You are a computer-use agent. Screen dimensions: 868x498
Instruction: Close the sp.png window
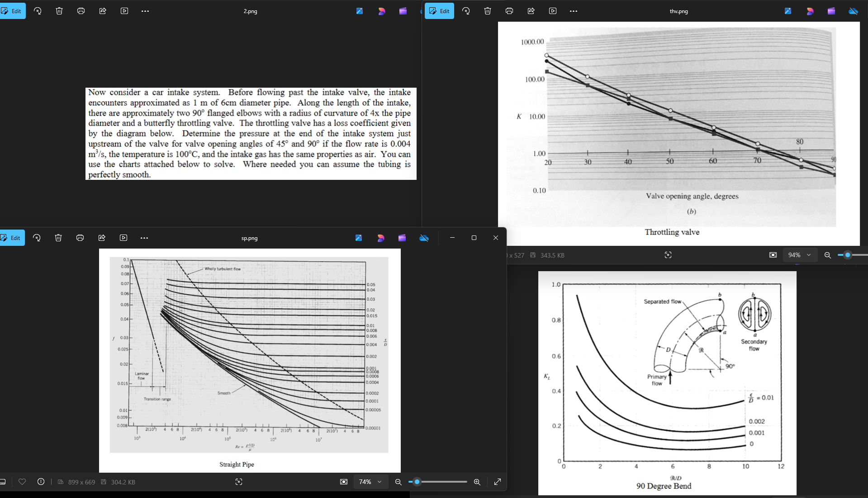pyautogui.click(x=496, y=238)
